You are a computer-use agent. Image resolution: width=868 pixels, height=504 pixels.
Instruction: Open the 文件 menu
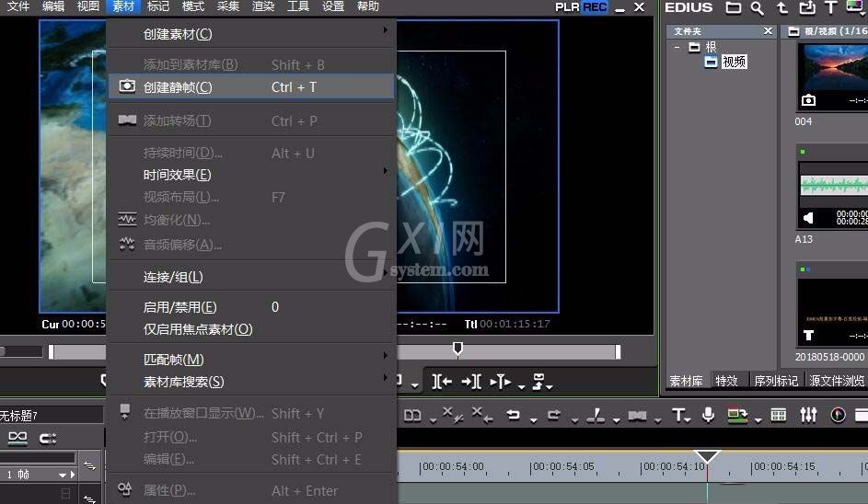click(18, 6)
